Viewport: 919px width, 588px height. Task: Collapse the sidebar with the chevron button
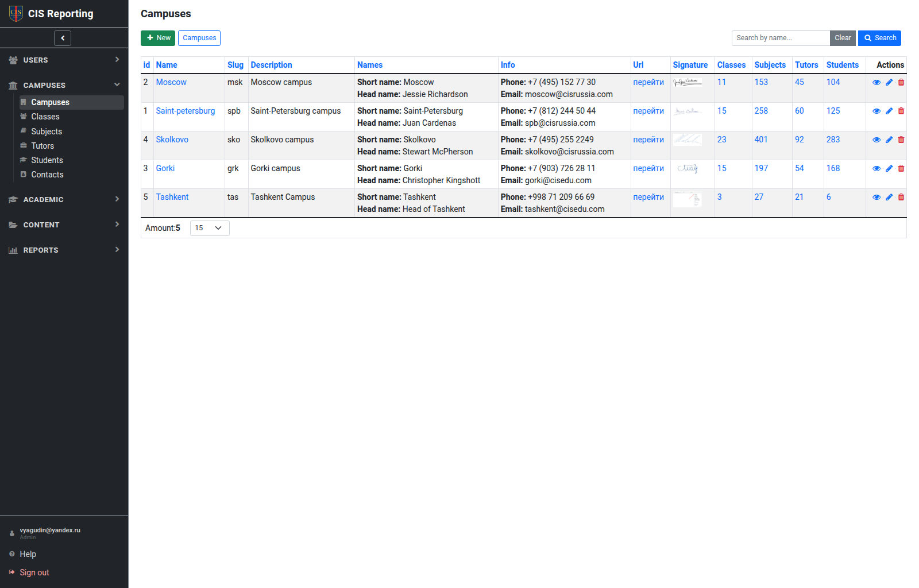[63, 38]
